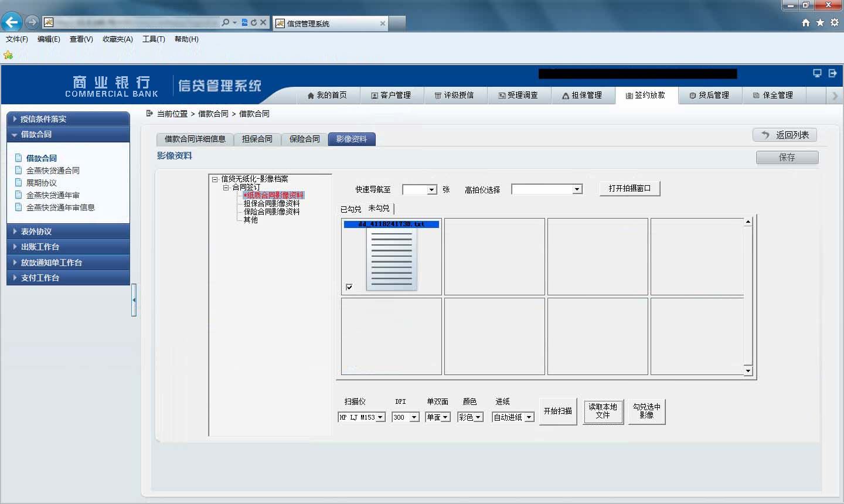Image resolution: width=844 pixels, height=504 pixels.
Task: Open 借款合同 link in sidebar list
Action: [42, 158]
